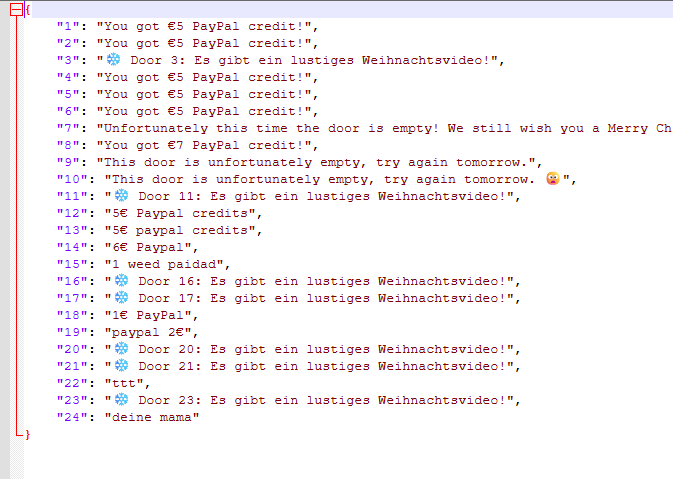Screen dimensions: 673x479
Task: Click "5€ paypal credits" on line 13
Action: click(x=180, y=230)
